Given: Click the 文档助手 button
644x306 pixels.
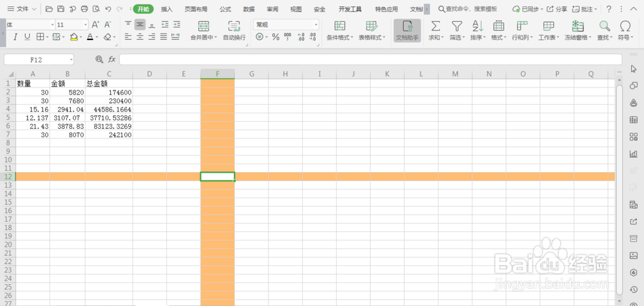Looking at the screenshot, I should (407, 30).
